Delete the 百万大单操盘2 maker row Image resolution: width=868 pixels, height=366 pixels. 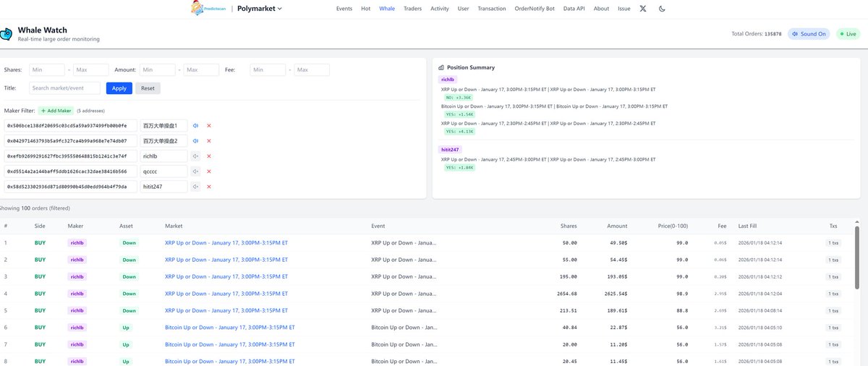[x=209, y=140]
